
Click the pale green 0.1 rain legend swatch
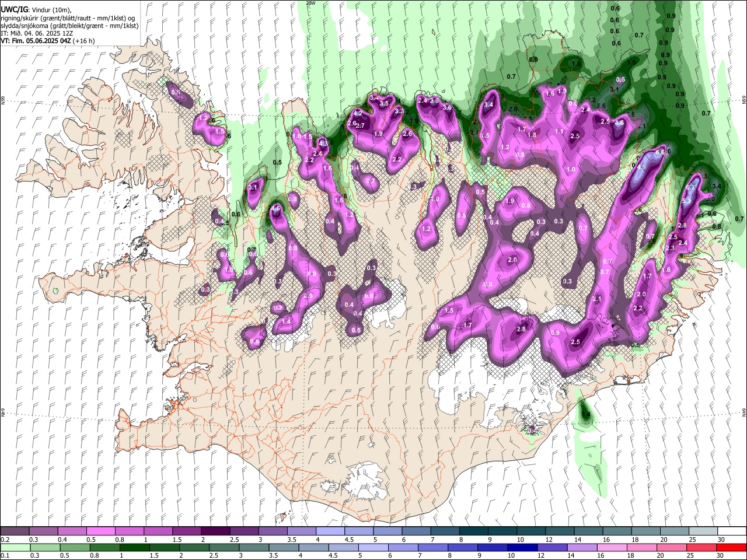click(x=15, y=547)
